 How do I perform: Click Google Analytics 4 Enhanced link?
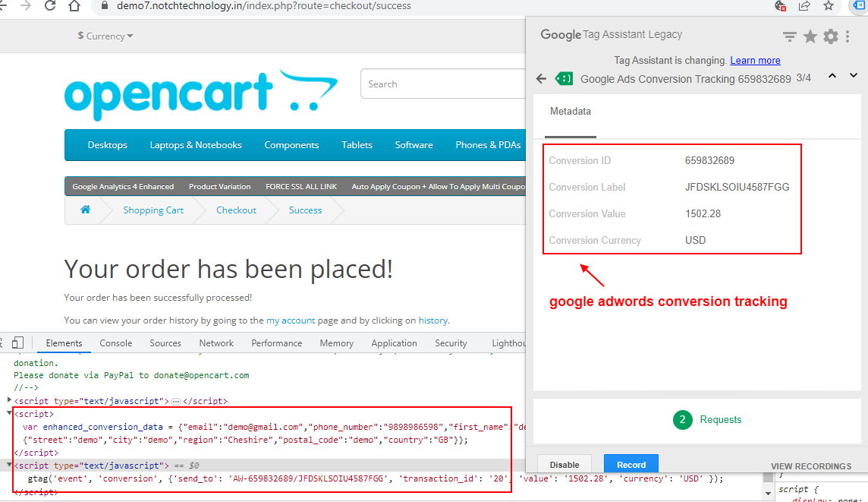click(x=123, y=186)
